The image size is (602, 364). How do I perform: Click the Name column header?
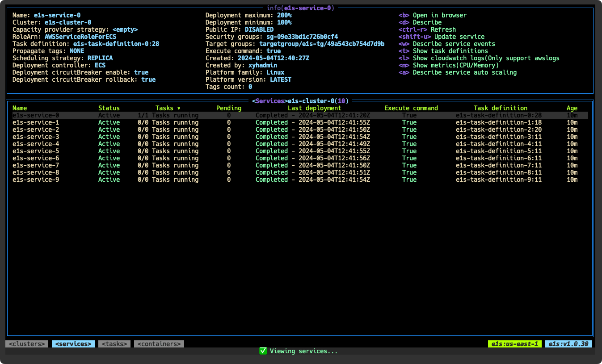pos(20,108)
